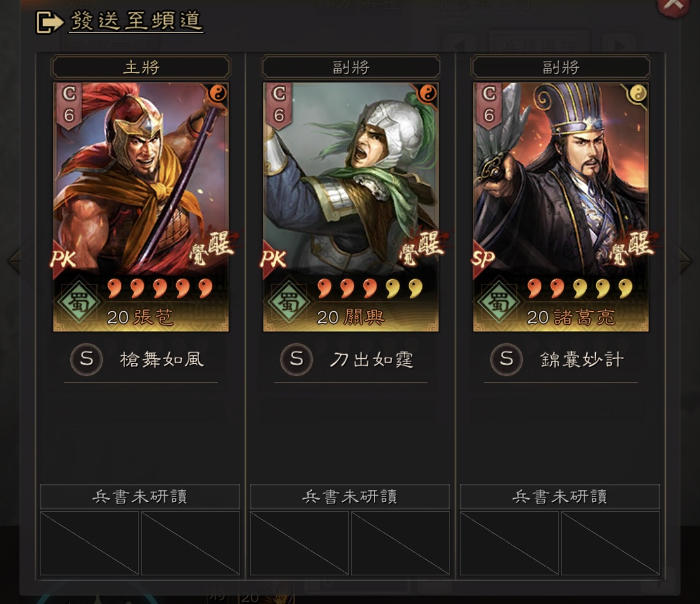This screenshot has height=604, width=700.
Task: Select the 諸葛亮 general card
Action: 561,207
